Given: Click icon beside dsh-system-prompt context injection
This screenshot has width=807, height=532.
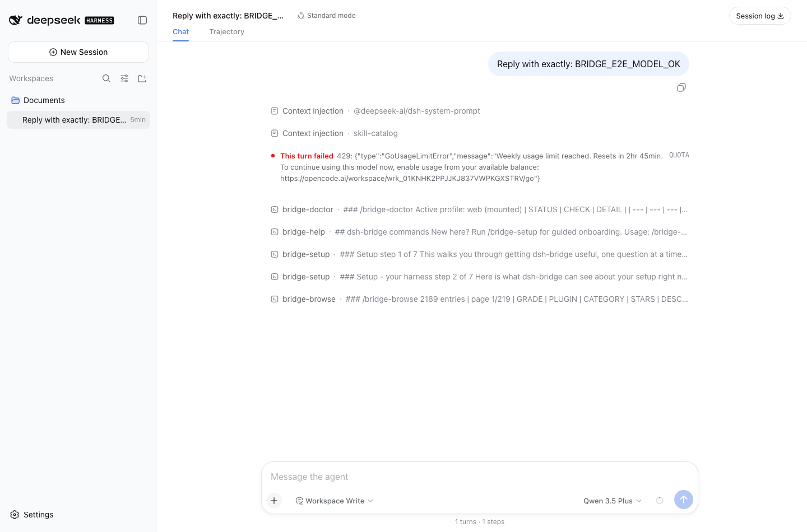Looking at the screenshot, I should point(275,111).
